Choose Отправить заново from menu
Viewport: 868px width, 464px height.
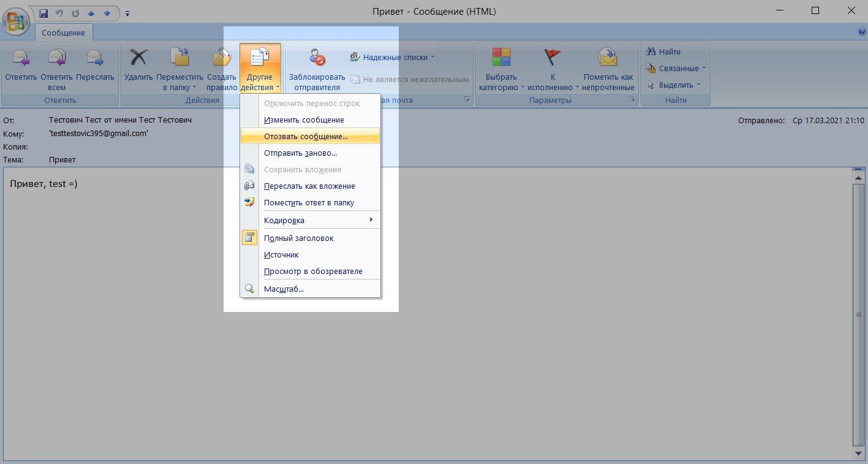coord(300,153)
